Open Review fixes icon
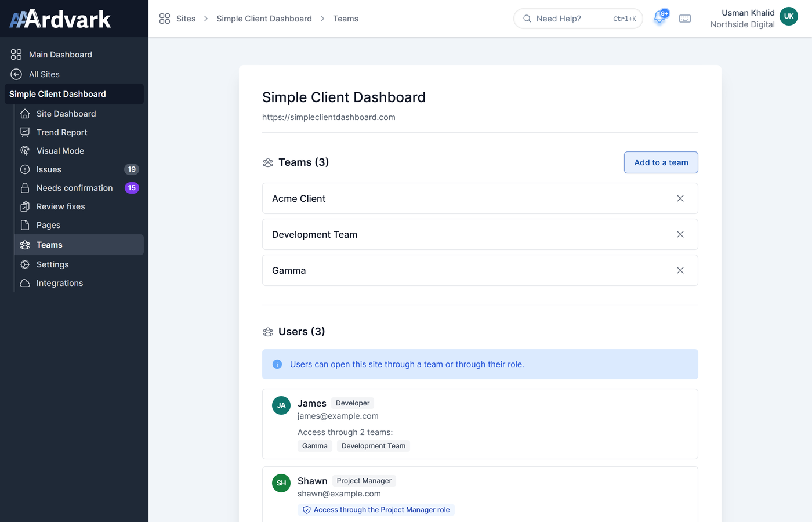Image resolution: width=812 pixels, height=522 pixels. click(x=25, y=206)
